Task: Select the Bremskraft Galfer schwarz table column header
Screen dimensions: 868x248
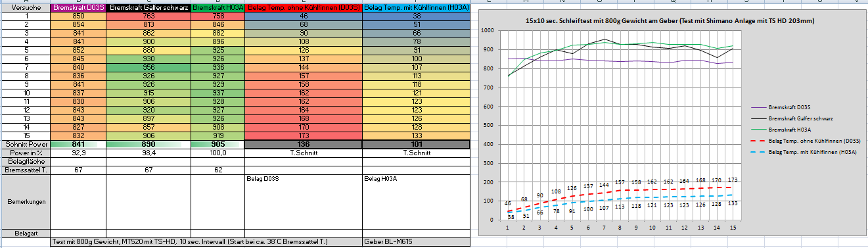Action: click(x=148, y=7)
